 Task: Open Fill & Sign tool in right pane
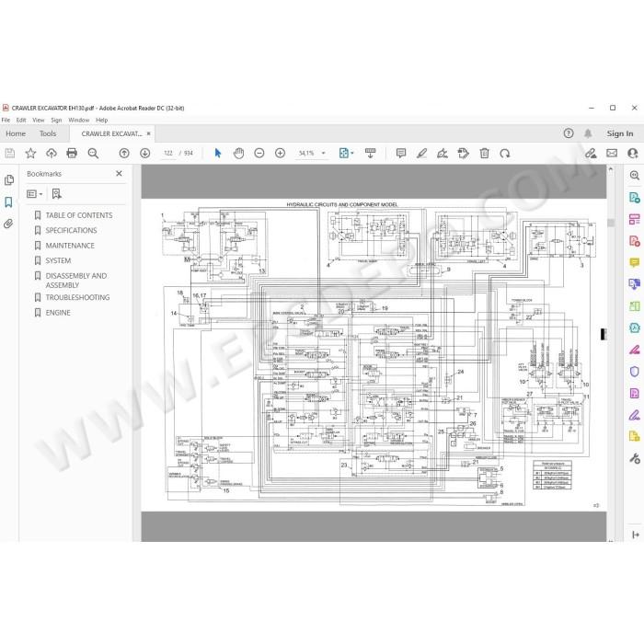point(634,415)
